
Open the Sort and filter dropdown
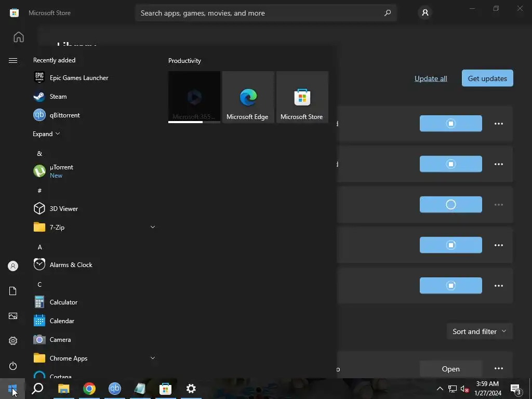click(480, 331)
